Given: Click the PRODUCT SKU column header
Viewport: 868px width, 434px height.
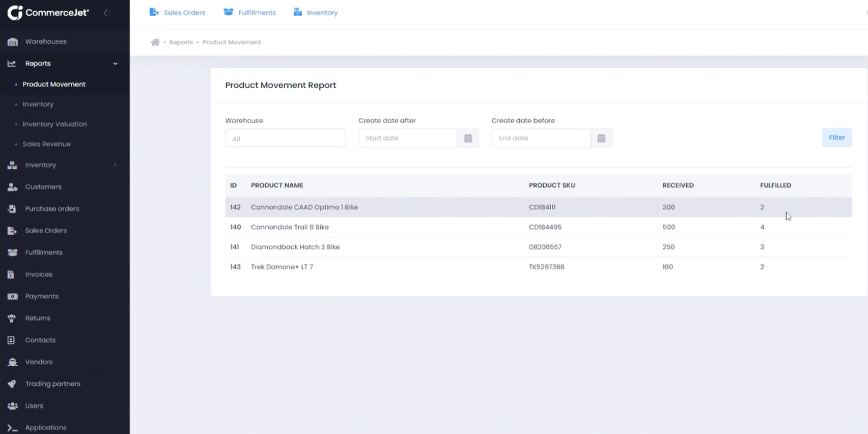Looking at the screenshot, I should (552, 185).
